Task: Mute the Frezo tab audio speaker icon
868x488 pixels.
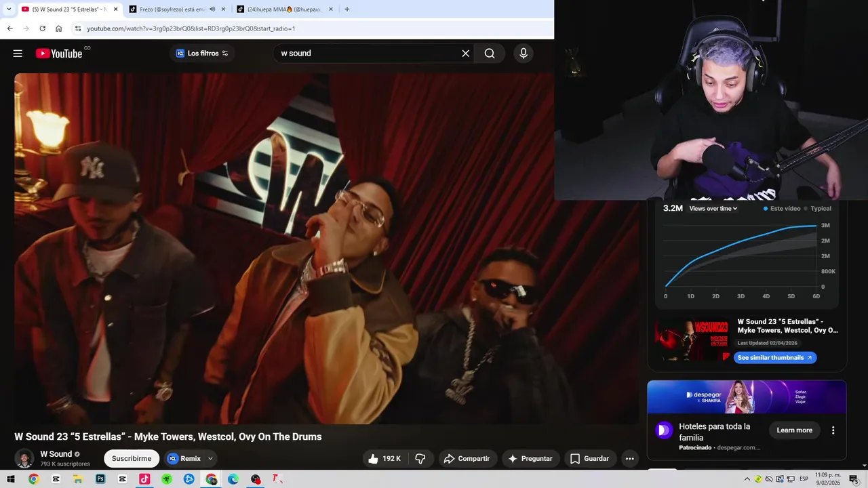Action: [212, 9]
